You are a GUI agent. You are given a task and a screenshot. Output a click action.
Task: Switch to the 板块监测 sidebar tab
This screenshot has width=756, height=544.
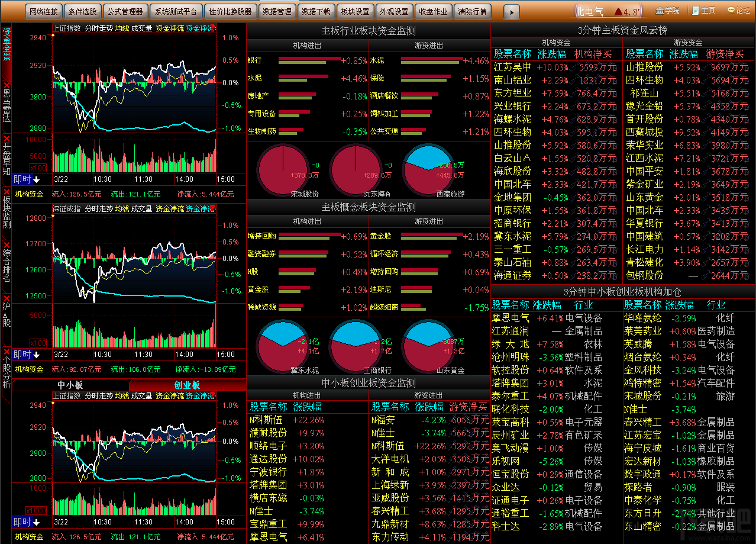[x=6, y=212]
